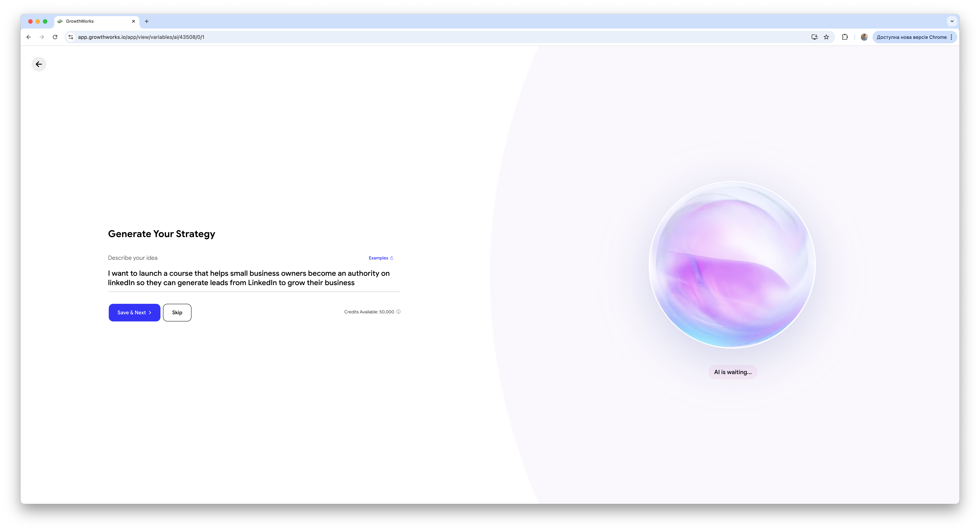The image size is (980, 531).
Task: Open a new browser tab
Action: pos(147,21)
